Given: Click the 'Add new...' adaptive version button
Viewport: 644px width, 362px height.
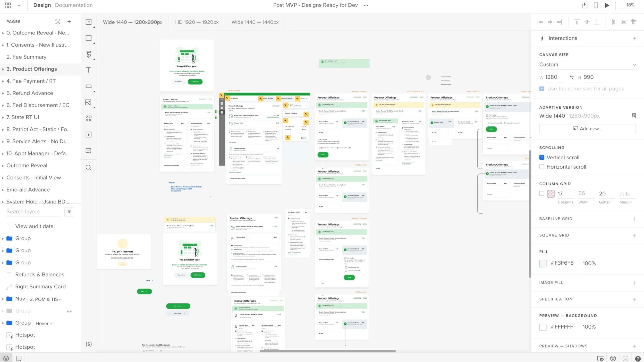Looking at the screenshot, I should coord(587,128).
